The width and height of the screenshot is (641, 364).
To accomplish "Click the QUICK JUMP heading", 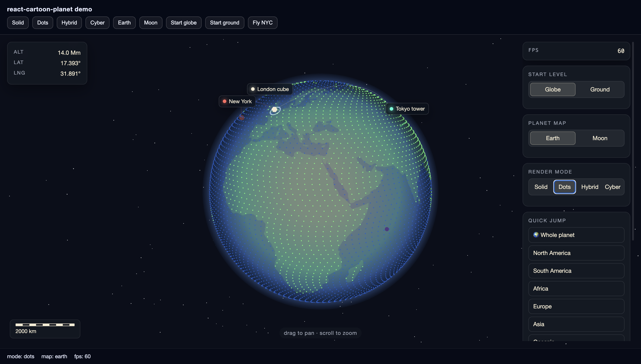I will click(x=547, y=221).
